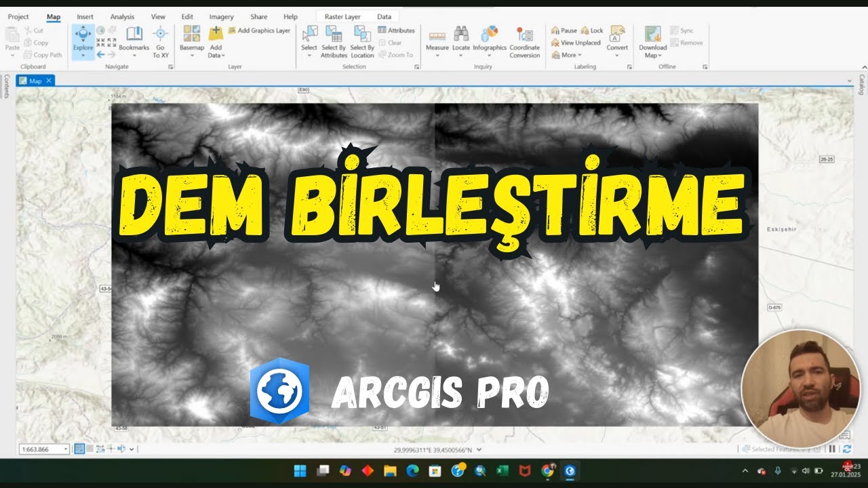Close the Map view tab

coord(49,81)
